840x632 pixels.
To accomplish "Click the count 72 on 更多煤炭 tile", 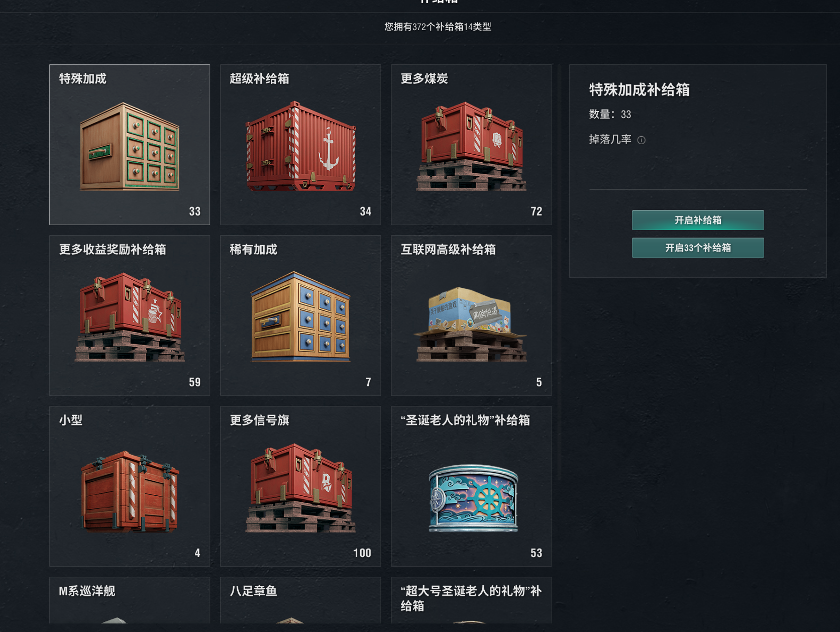I will coord(536,212).
